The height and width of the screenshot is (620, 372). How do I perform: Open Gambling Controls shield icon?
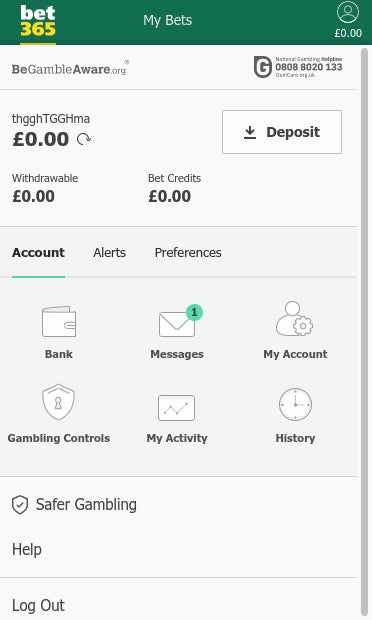[59, 402]
